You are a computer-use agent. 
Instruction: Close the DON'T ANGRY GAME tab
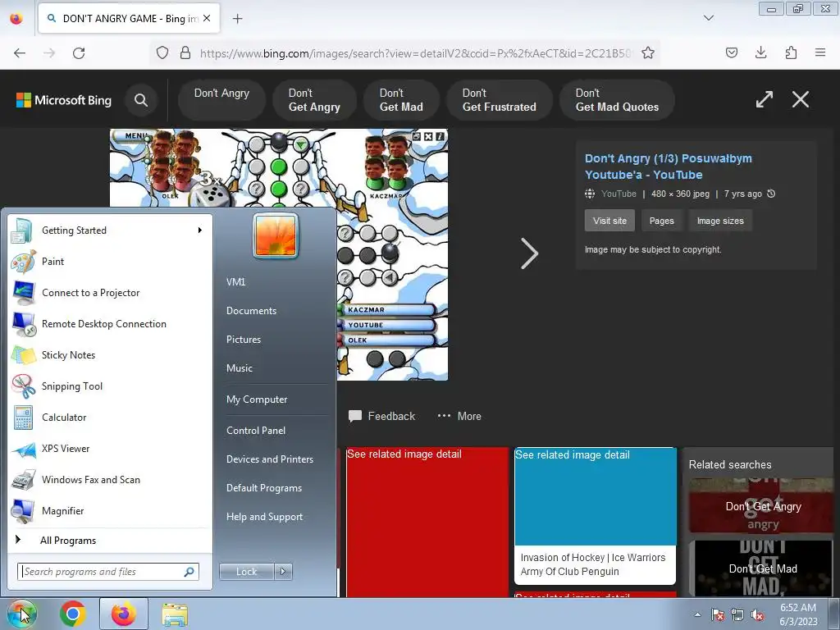[x=207, y=18]
